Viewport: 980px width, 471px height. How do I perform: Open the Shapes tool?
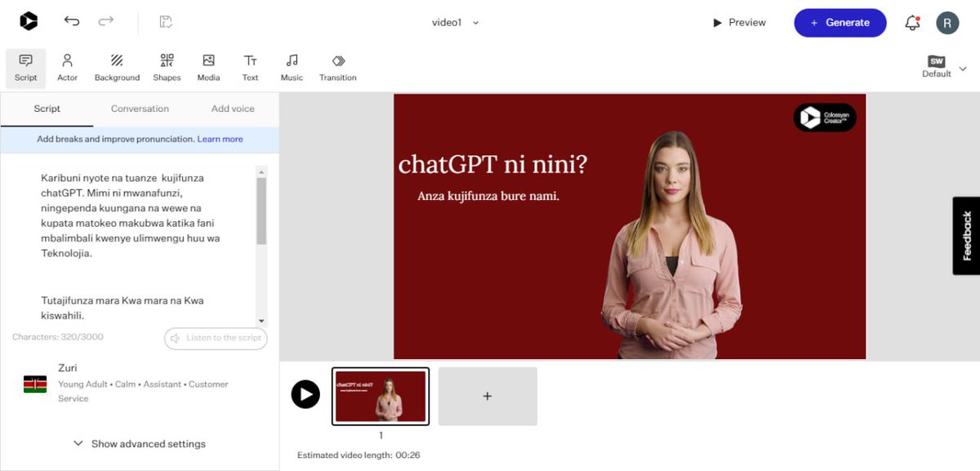pos(167,68)
